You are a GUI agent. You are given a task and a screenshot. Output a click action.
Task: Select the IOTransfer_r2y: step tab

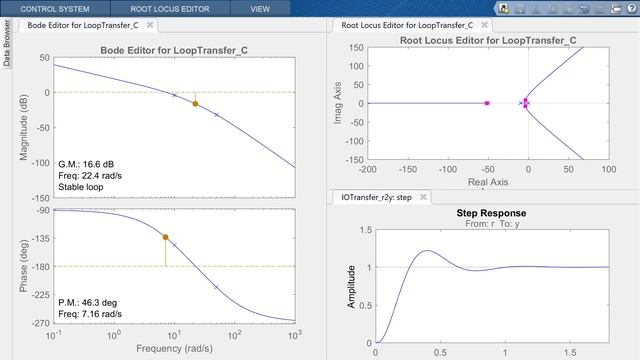click(x=376, y=198)
